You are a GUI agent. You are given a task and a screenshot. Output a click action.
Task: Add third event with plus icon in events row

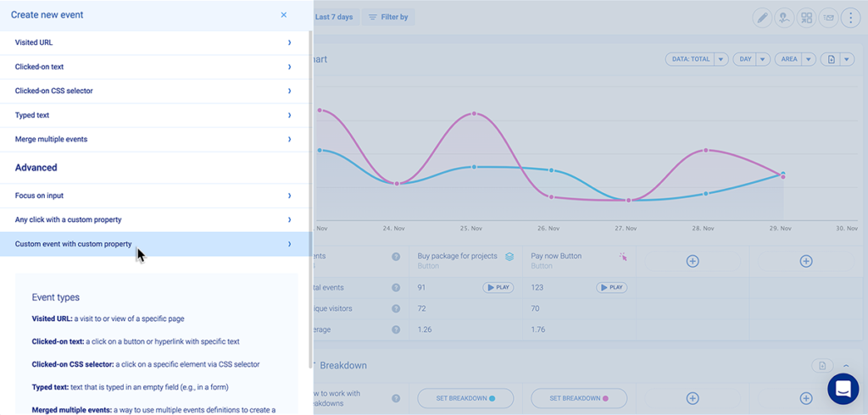click(x=693, y=261)
